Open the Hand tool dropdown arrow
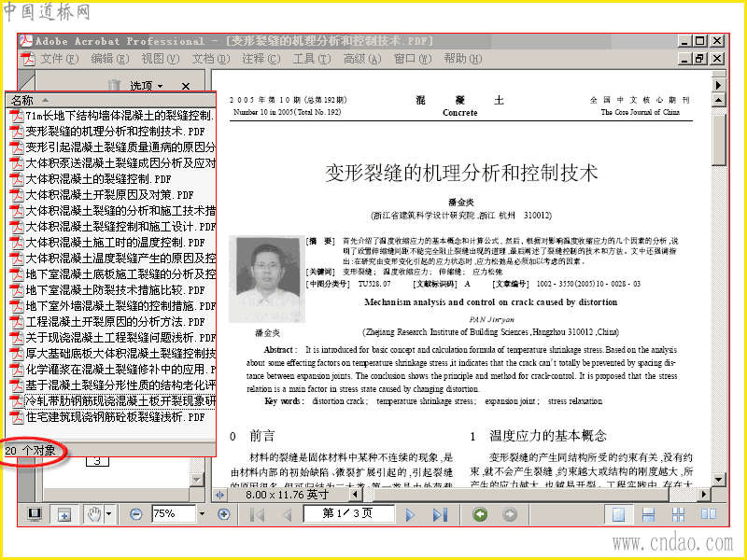Viewport: 747px width, 560px height. (109, 514)
